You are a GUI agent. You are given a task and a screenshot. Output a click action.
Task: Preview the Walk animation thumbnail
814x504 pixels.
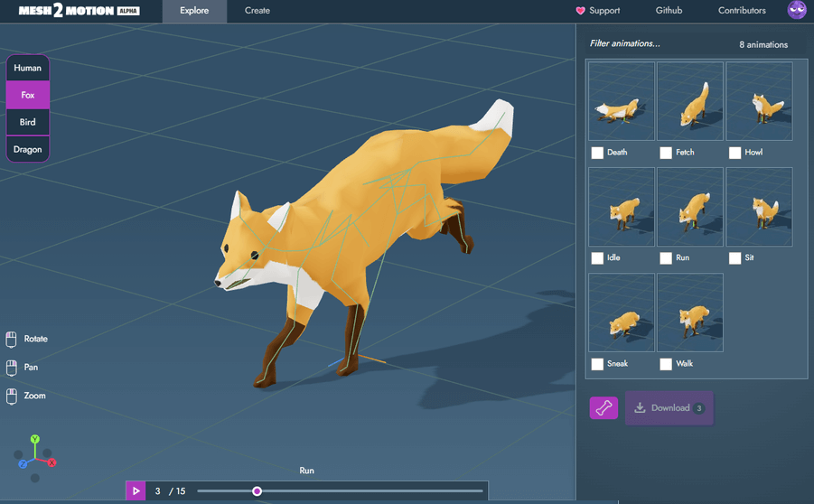tap(690, 313)
